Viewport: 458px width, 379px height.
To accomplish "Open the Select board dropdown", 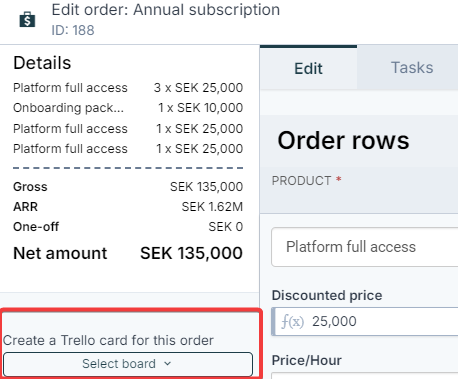I will (x=128, y=364).
